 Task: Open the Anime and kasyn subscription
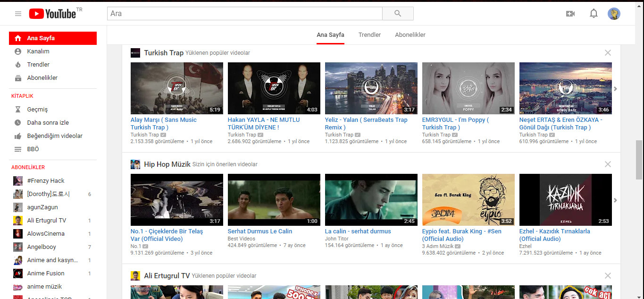click(x=53, y=260)
